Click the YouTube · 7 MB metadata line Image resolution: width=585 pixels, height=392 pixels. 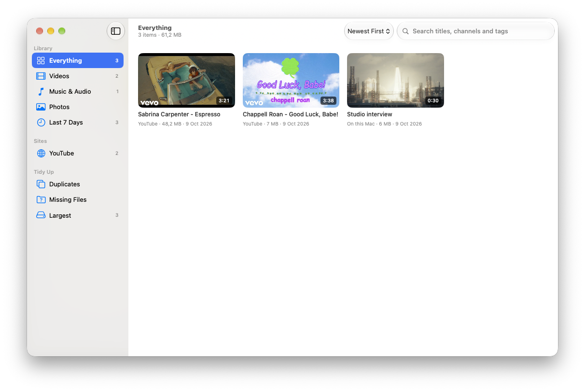click(276, 124)
